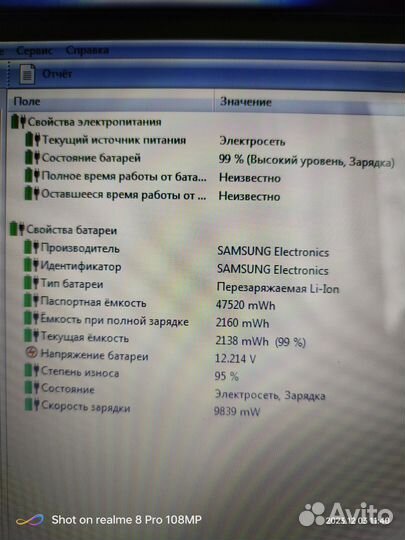Select the Тип батареи field
The image size is (405, 540).
click(x=72, y=284)
